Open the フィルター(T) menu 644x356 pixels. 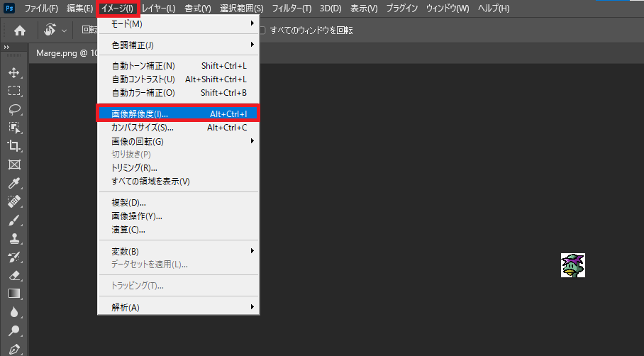point(292,9)
